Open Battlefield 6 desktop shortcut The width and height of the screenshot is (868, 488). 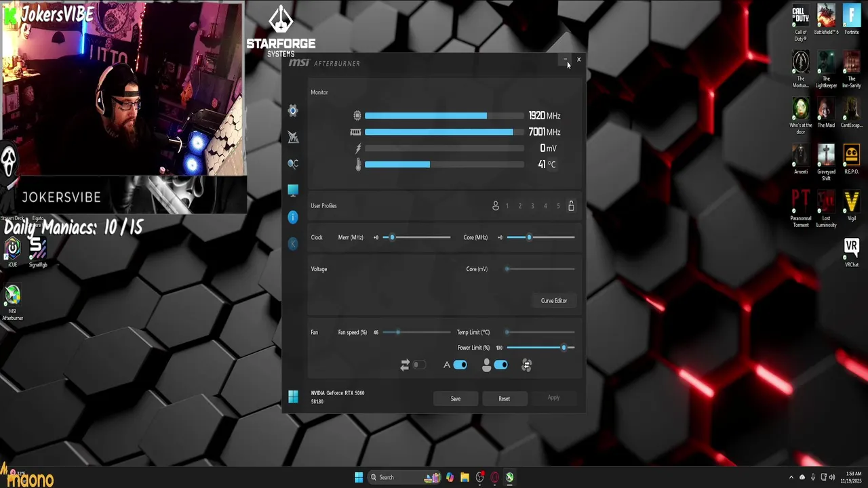point(826,20)
